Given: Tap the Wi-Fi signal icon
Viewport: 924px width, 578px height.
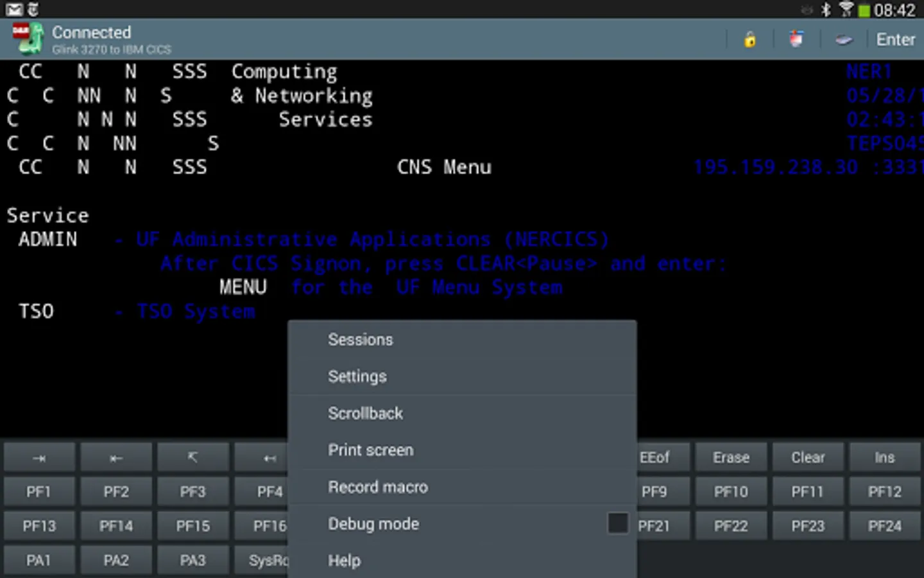Looking at the screenshot, I should [x=846, y=10].
